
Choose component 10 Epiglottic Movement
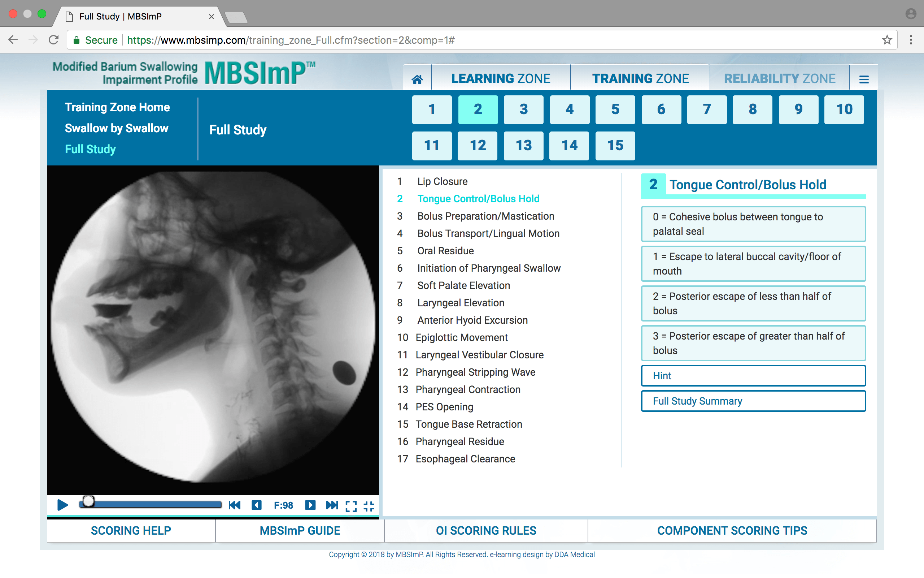453,337
